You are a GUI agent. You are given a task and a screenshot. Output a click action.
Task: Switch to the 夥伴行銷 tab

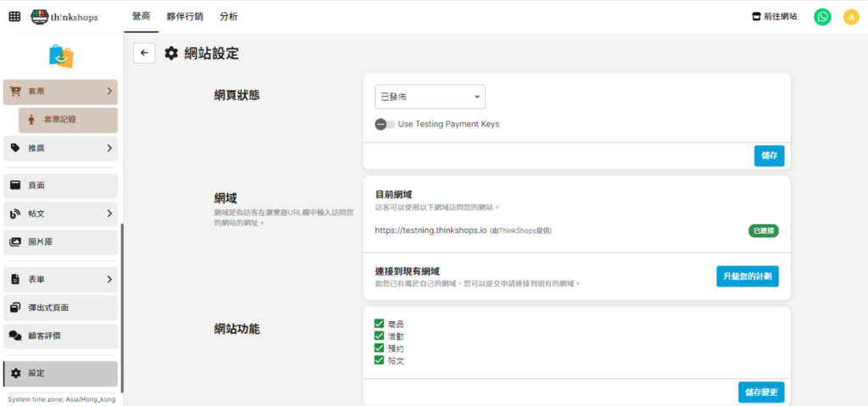point(184,16)
